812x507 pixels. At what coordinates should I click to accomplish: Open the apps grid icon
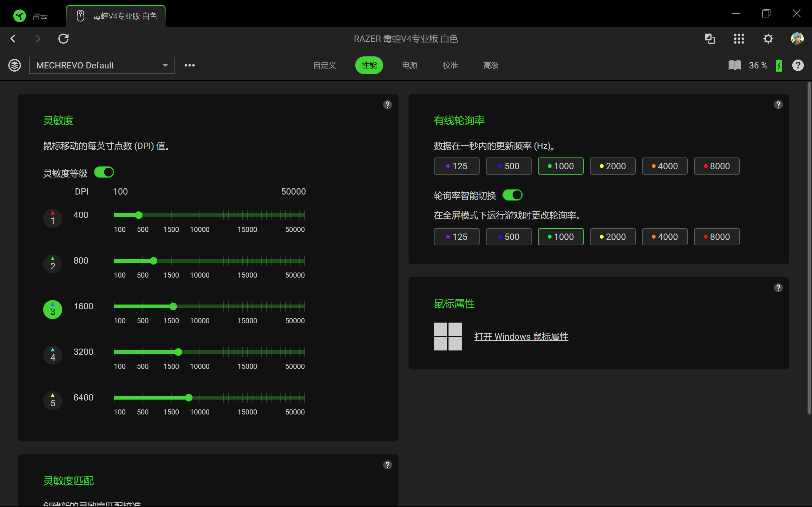coord(739,39)
